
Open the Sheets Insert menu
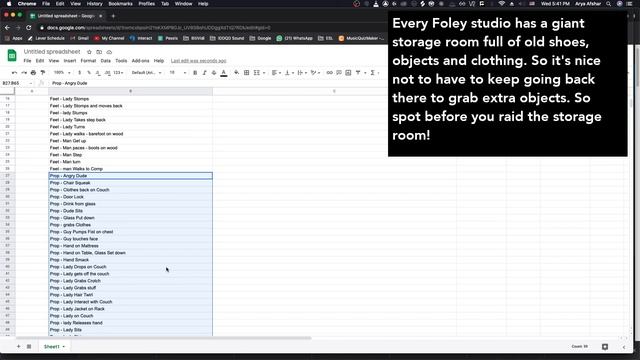coord(70,61)
